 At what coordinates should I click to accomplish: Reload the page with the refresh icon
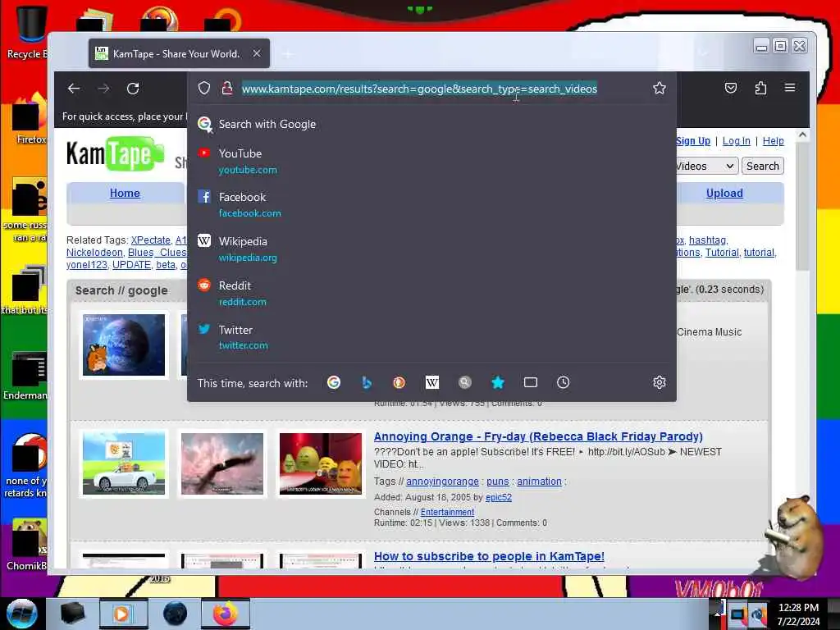(x=133, y=89)
